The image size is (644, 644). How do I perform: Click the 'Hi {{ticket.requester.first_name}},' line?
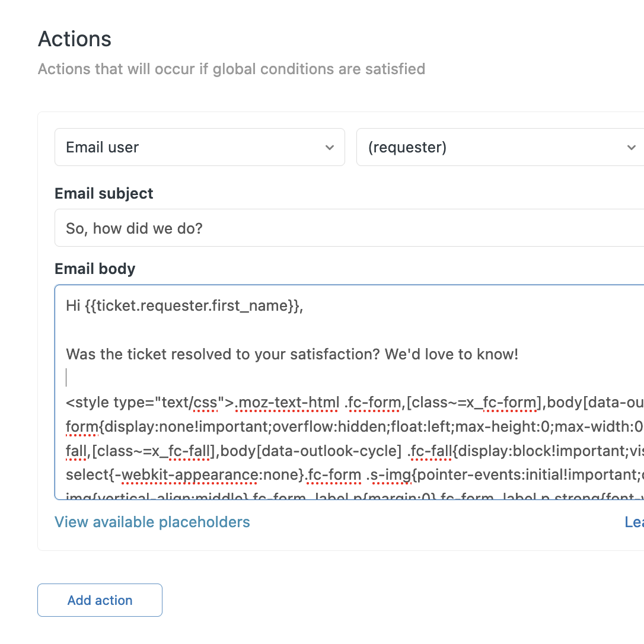click(x=184, y=306)
